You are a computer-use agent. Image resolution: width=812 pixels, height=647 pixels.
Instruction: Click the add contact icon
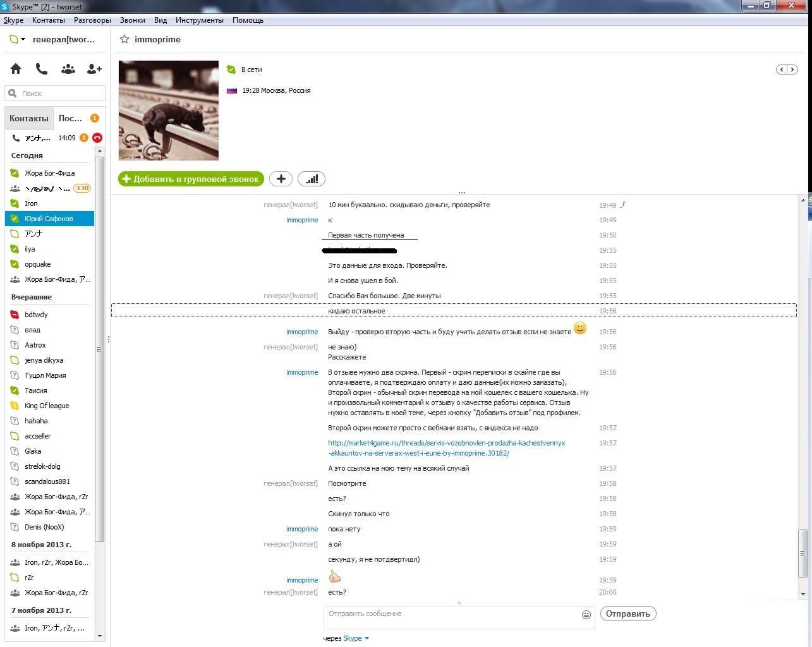tap(94, 69)
